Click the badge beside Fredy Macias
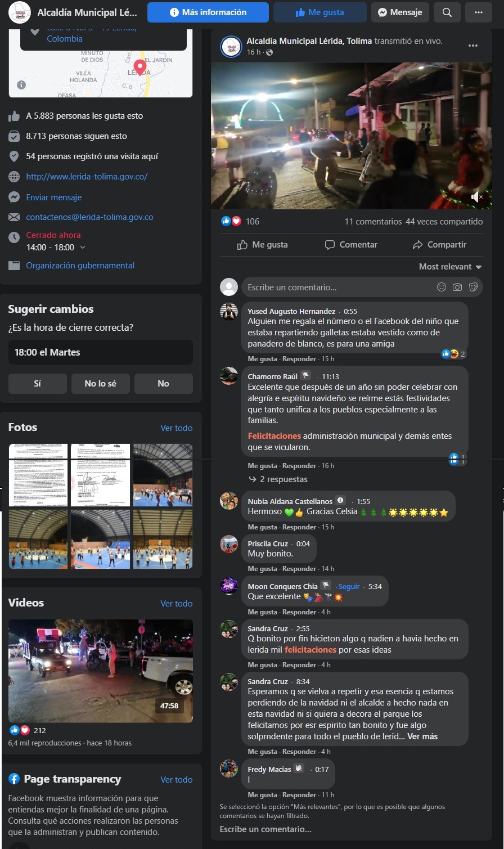The height and width of the screenshot is (849, 504). (x=299, y=769)
